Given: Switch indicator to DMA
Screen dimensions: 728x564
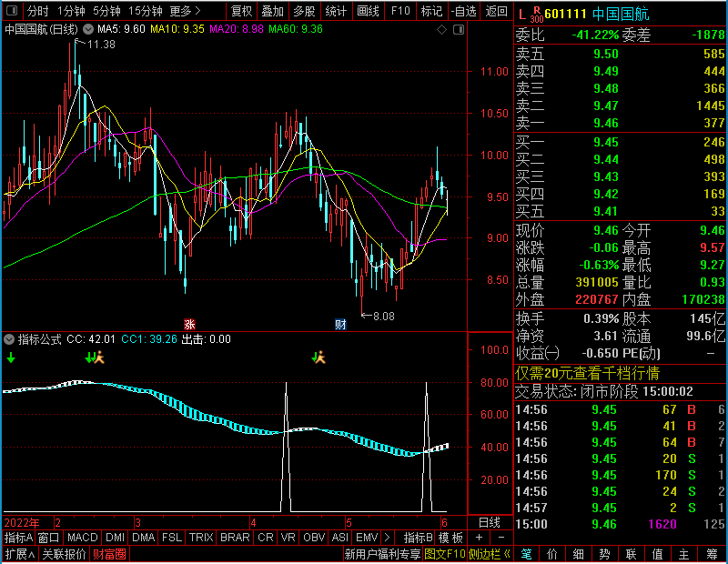Looking at the screenshot, I should [144, 538].
